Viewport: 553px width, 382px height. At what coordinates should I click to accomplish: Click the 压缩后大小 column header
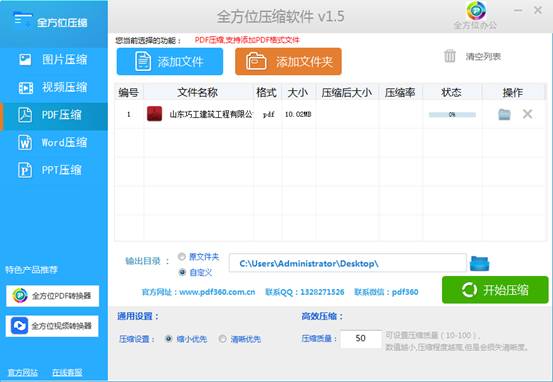[346, 92]
